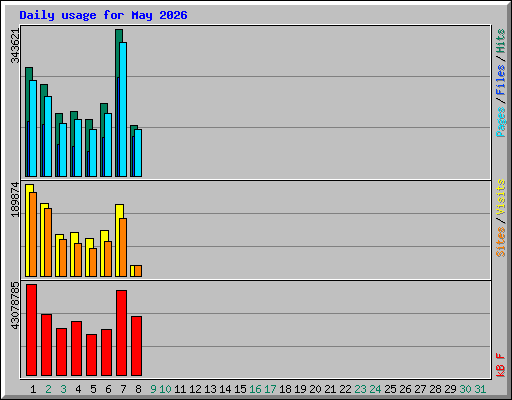Click day 5 on the x-axis
The image size is (512, 400).
coord(93,389)
